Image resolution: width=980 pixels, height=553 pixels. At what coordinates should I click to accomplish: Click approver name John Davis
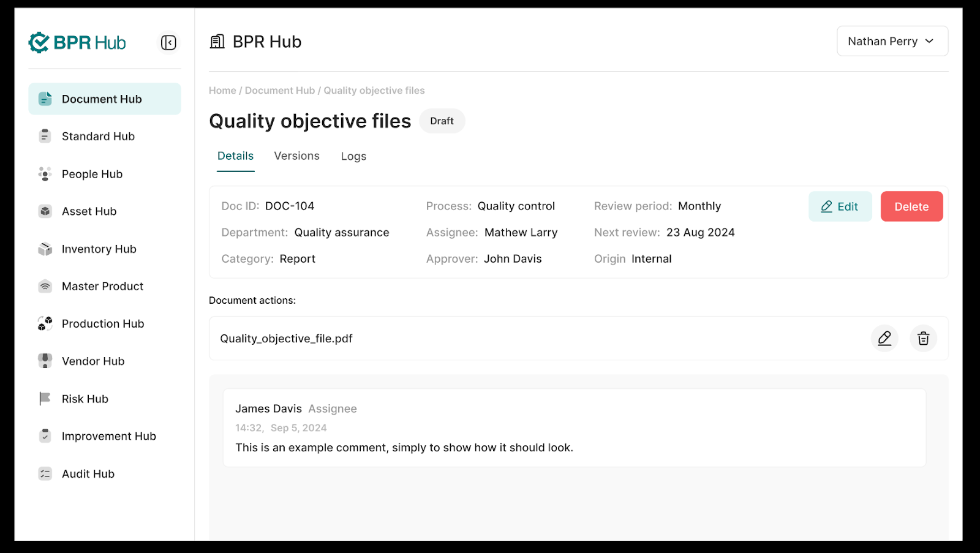tap(513, 258)
